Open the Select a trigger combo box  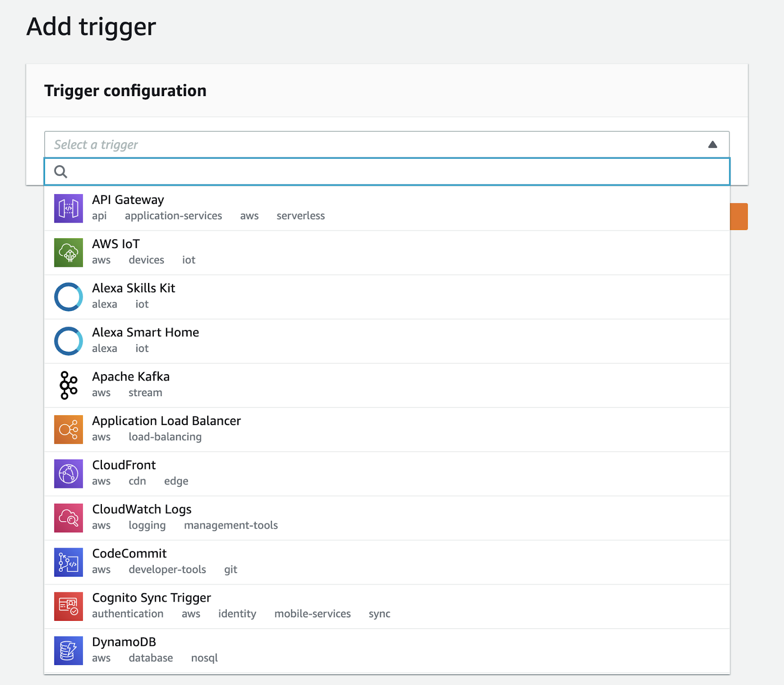tap(387, 145)
